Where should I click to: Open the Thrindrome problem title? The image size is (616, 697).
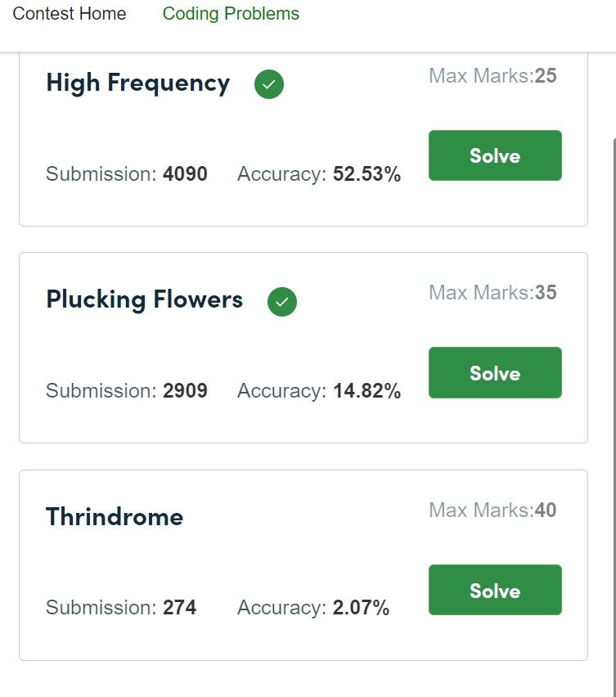pyautogui.click(x=115, y=516)
